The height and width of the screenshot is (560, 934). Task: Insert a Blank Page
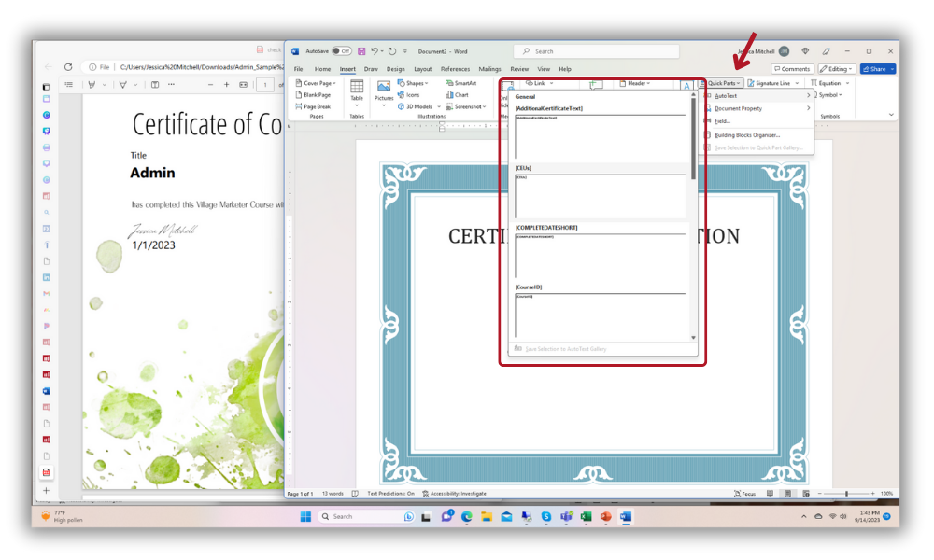pos(313,94)
